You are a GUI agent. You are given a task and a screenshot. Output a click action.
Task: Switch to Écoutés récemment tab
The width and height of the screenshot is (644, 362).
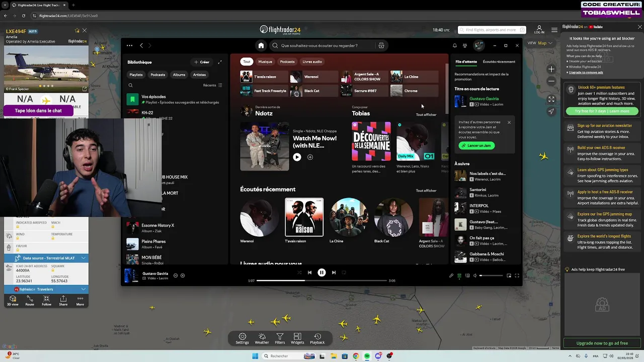(x=499, y=62)
